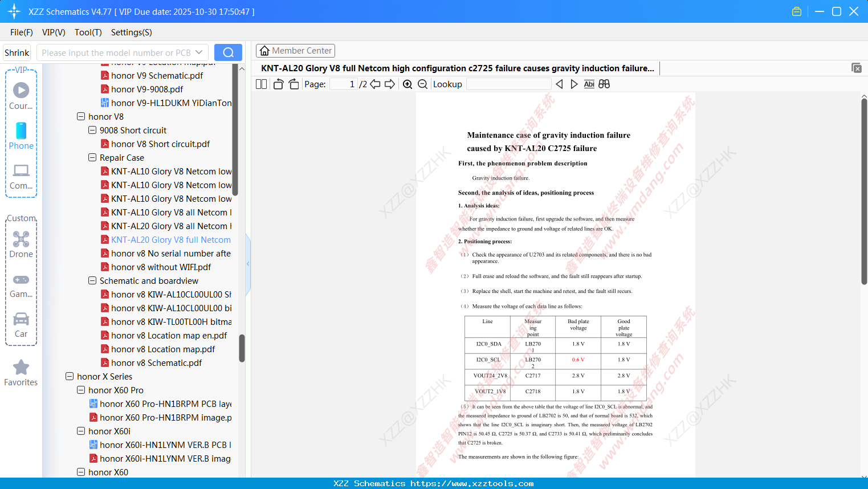The height and width of the screenshot is (489, 868).
Task: Click the xzztools.com link in status bar
Action: coord(472,483)
